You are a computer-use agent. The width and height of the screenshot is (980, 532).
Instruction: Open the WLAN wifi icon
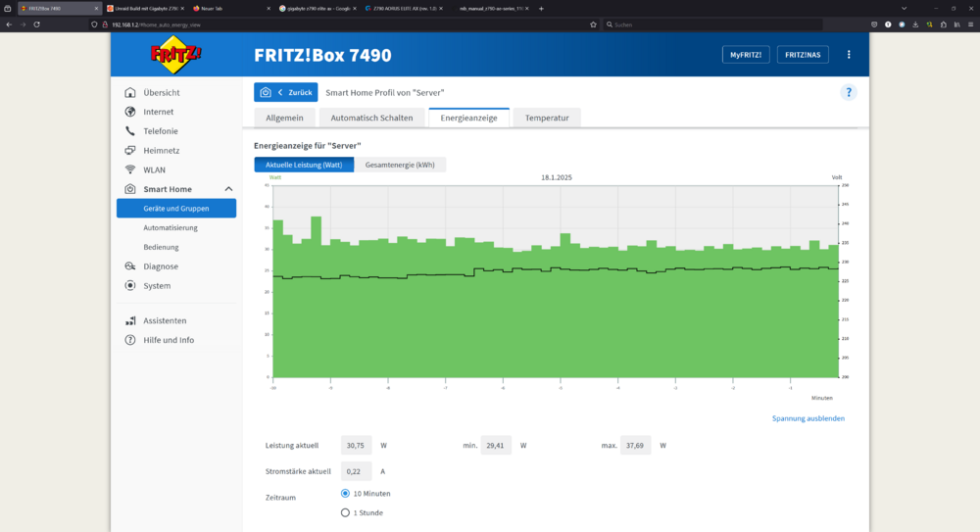(130, 170)
